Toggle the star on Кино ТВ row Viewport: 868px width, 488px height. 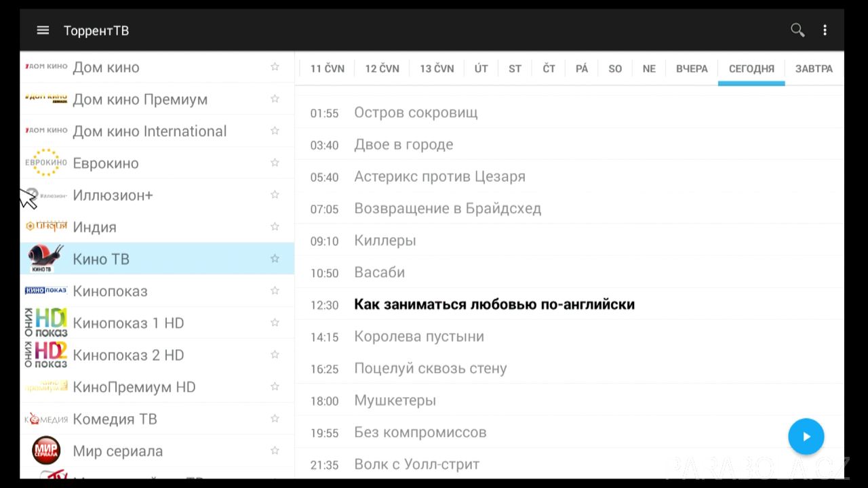point(275,258)
